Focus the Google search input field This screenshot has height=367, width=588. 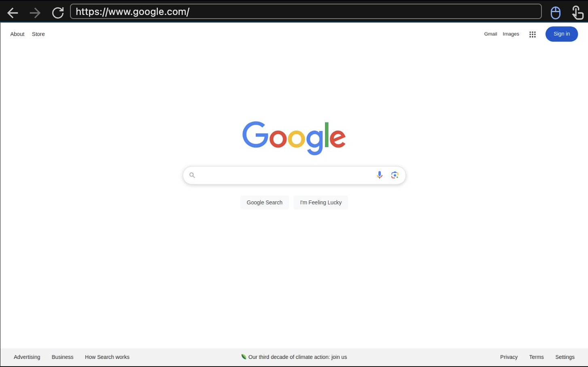pos(285,175)
